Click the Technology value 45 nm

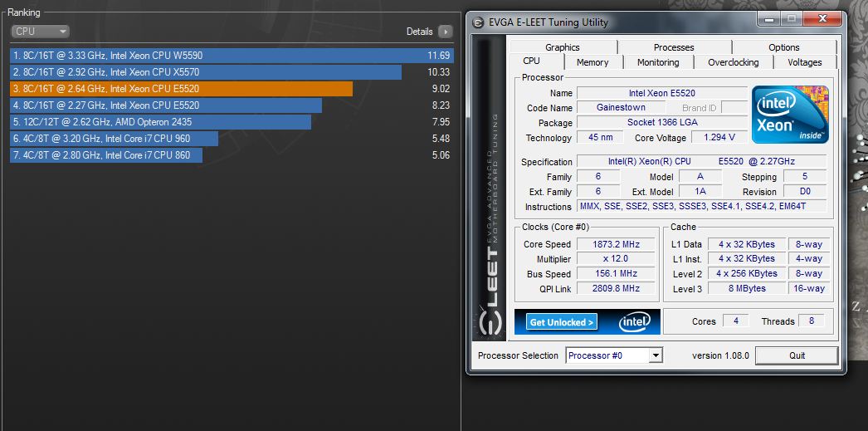click(600, 137)
